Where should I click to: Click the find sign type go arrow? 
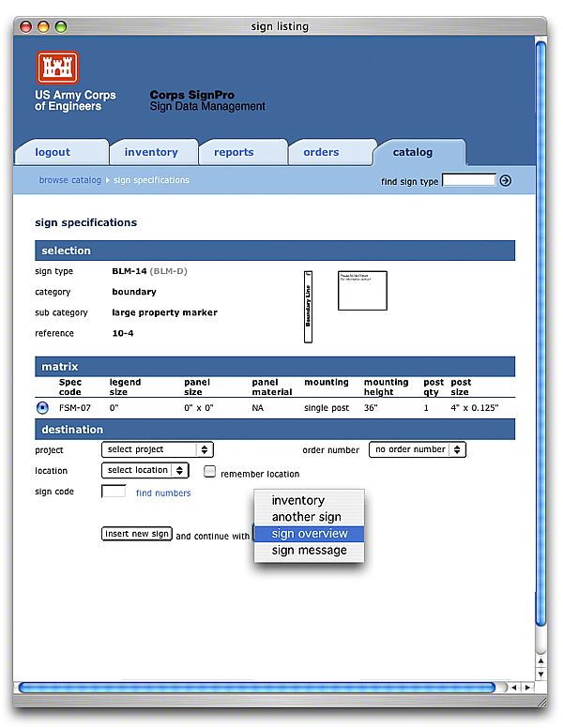[x=506, y=181]
